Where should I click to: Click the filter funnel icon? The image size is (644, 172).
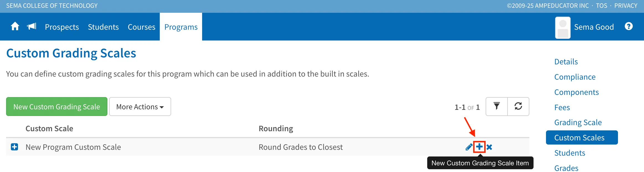tap(497, 106)
